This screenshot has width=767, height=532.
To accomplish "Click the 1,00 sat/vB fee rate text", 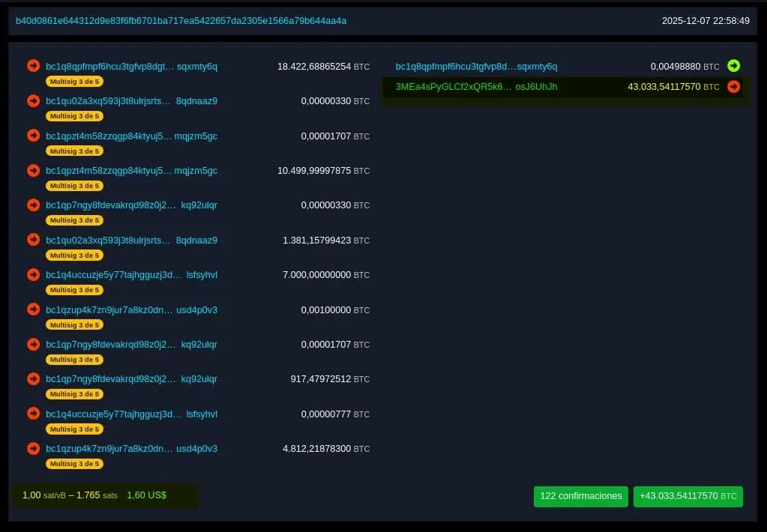I will click(x=42, y=495).
